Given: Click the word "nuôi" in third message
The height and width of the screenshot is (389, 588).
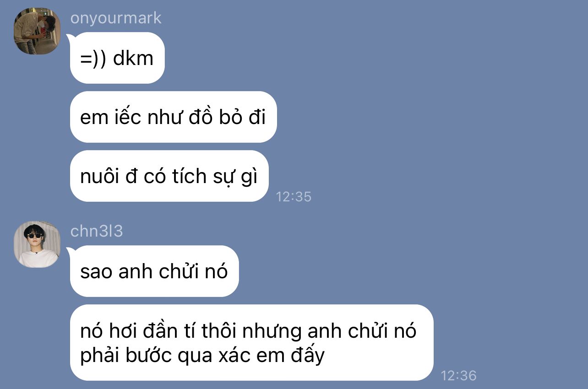Looking at the screenshot, I should 97,176.
